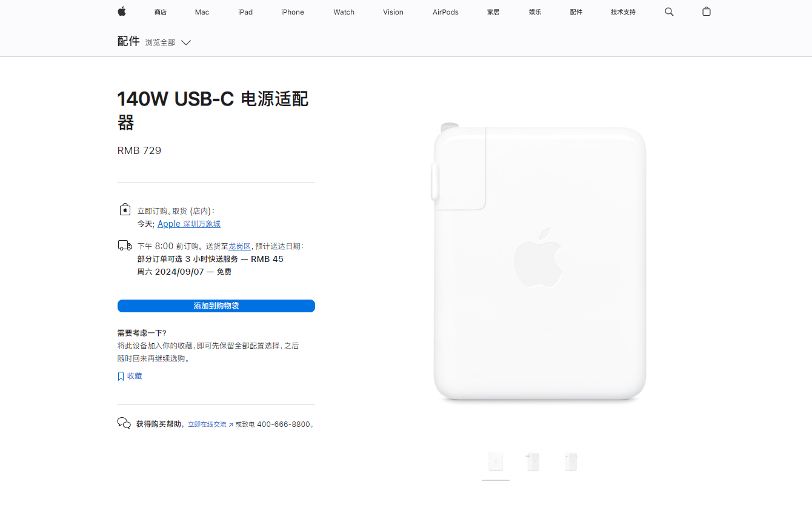812x510 pixels.
Task: Select the second adapter thumbnail
Action: coord(533,462)
